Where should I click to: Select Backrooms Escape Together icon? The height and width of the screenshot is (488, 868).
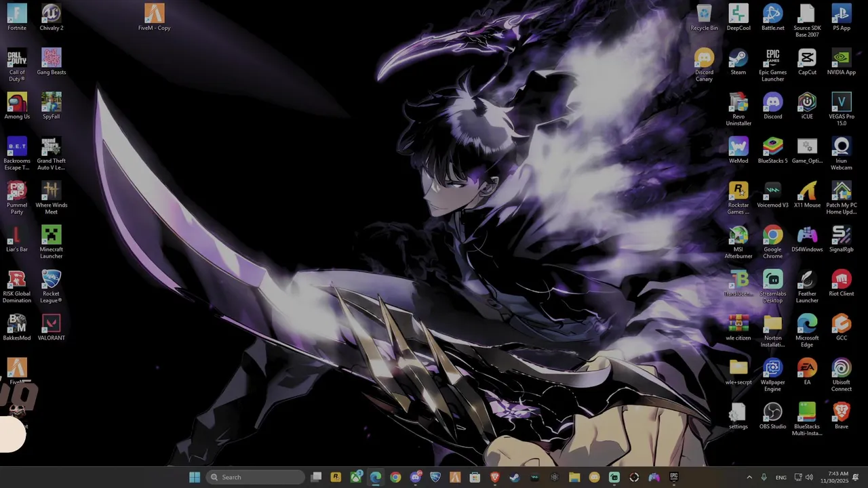(17, 154)
